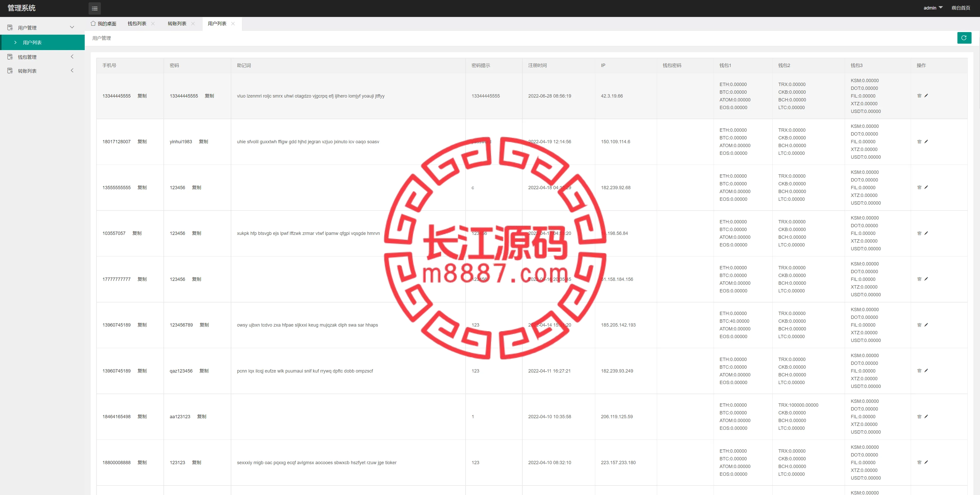Copy the password in the 42.3.19.66 row
This screenshot has height=495, width=980.
(x=209, y=96)
